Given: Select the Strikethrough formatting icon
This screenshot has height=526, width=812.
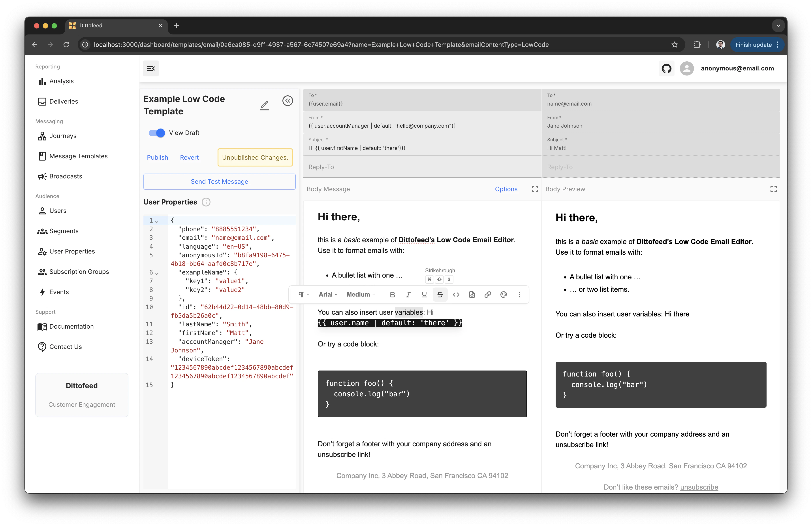Looking at the screenshot, I should (x=440, y=294).
